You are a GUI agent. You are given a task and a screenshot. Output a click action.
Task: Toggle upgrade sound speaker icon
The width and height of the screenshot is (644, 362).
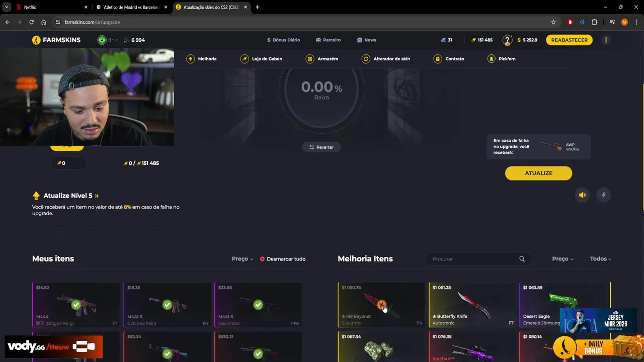click(x=583, y=195)
